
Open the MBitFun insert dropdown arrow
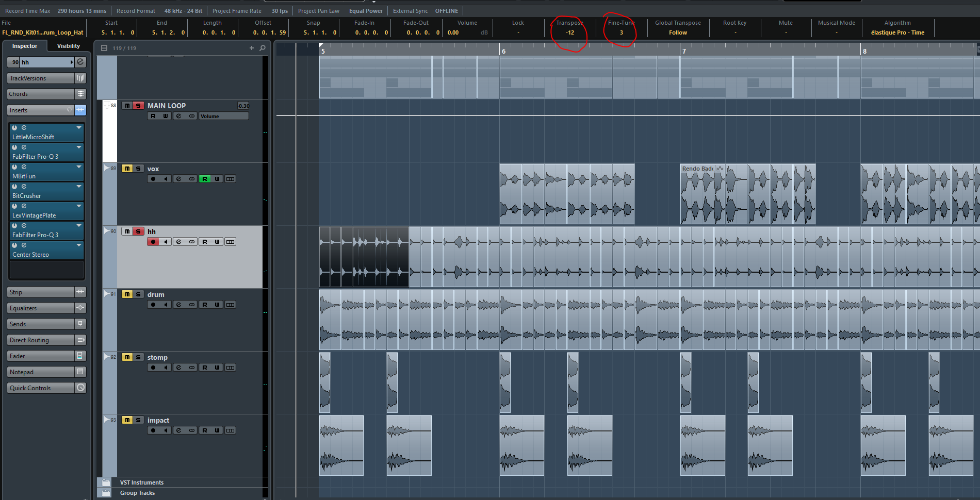tap(79, 166)
